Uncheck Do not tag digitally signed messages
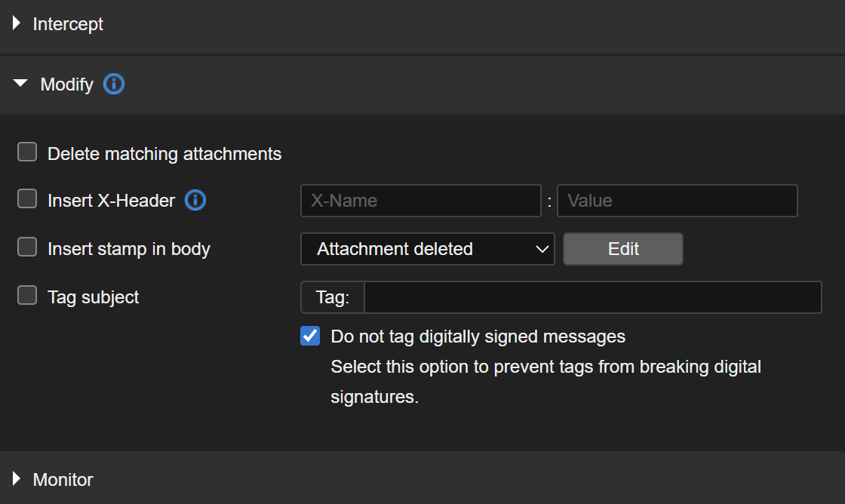The width and height of the screenshot is (845, 504). coord(310,336)
